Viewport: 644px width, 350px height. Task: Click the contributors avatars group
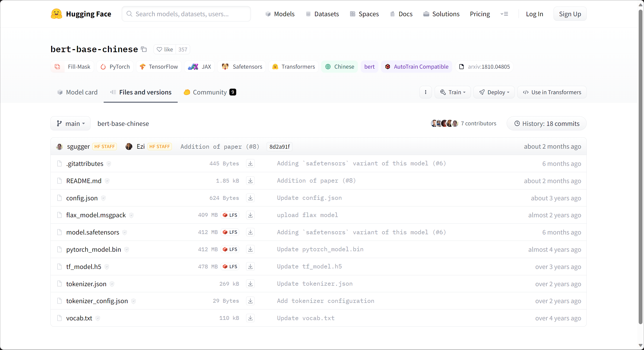[x=445, y=123]
